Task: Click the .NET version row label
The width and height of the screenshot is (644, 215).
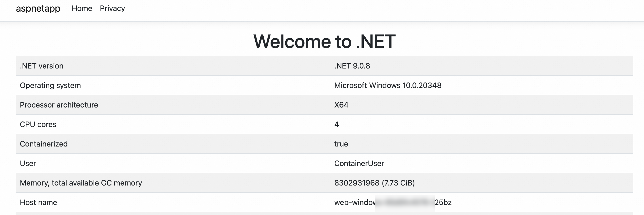Action: (41, 66)
